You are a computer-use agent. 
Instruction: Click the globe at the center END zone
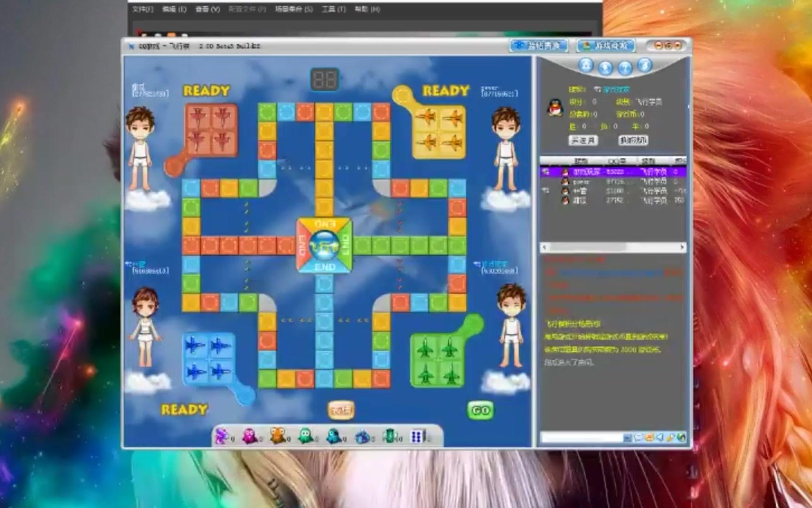click(324, 245)
